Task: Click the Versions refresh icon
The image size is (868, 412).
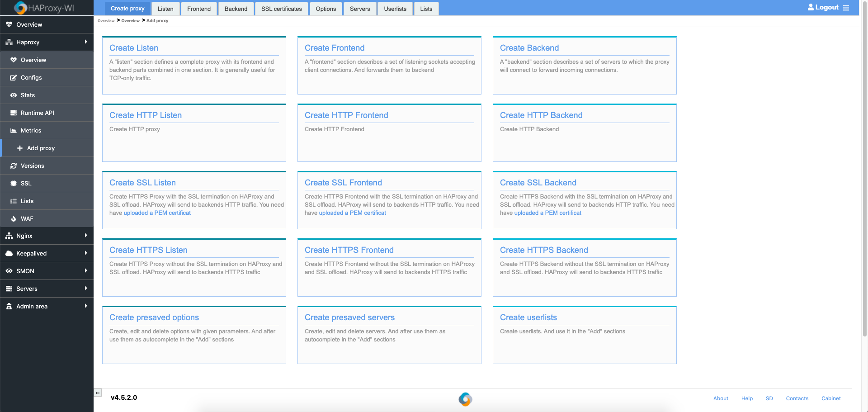Action: point(14,166)
